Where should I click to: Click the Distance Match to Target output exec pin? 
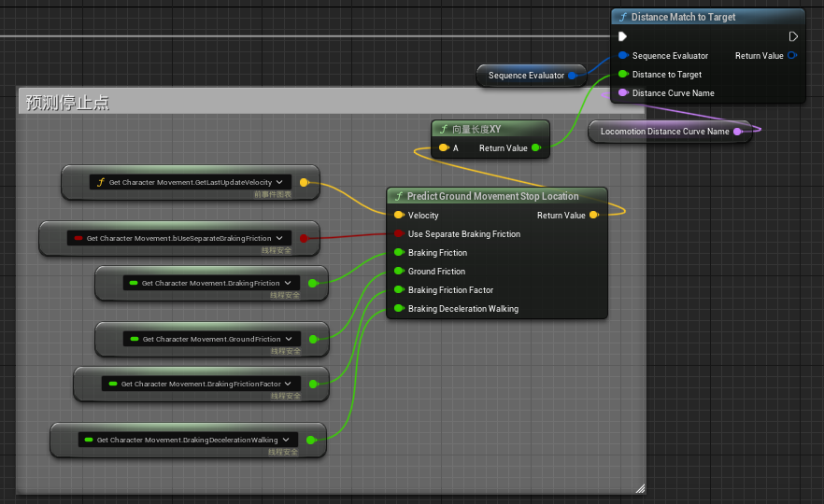pyautogui.click(x=793, y=36)
